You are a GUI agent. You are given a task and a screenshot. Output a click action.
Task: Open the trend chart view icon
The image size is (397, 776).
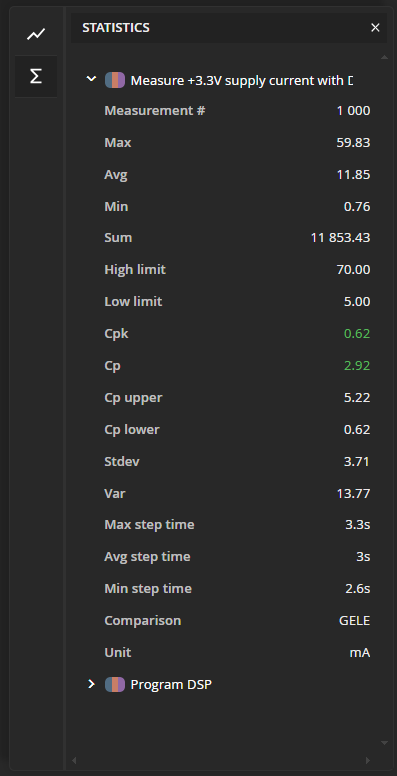pyautogui.click(x=36, y=34)
